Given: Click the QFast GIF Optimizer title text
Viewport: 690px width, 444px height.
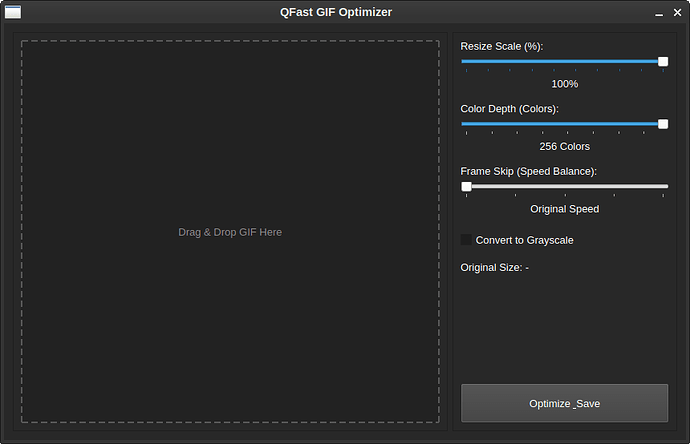Looking at the screenshot, I should click(x=336, y=12).
